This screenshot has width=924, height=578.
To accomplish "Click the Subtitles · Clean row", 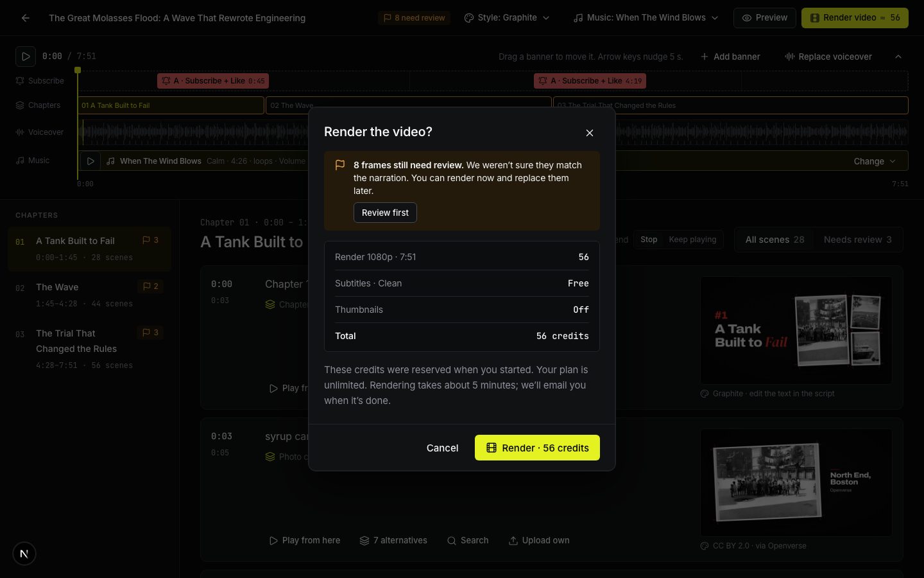I will click(x=462, y=283).
